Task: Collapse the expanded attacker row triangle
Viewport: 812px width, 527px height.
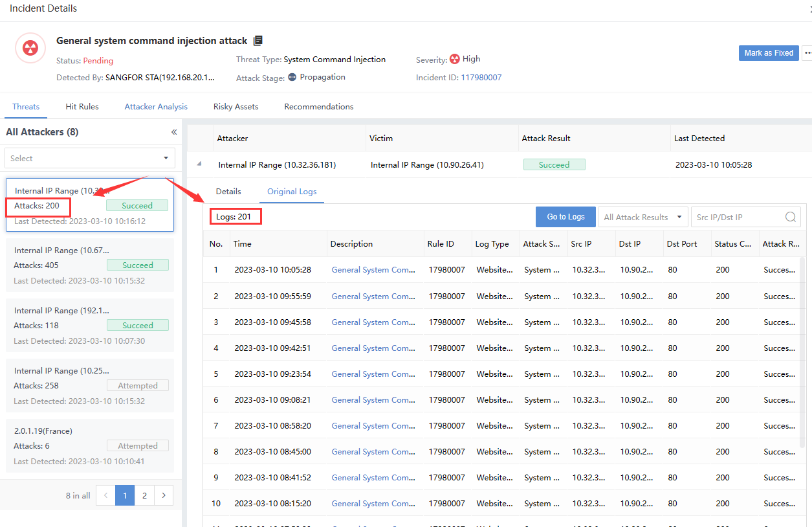Action: (199, 164)
